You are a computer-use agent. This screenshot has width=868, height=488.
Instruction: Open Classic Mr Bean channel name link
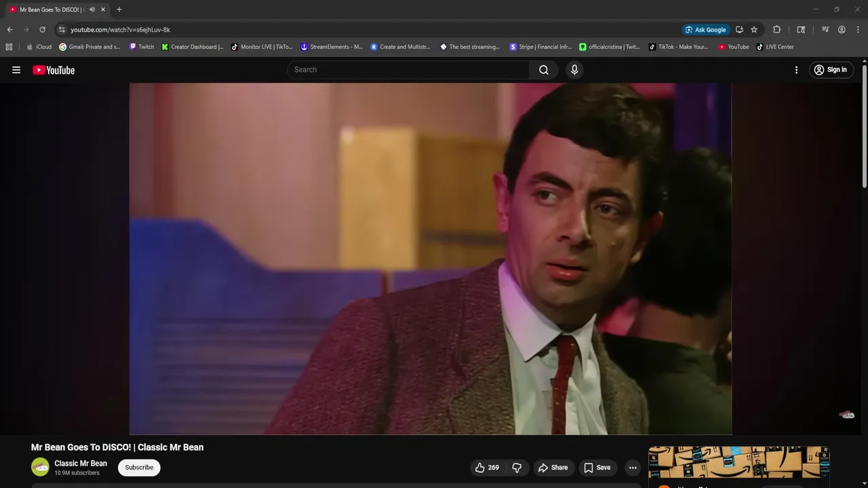tap(81, 464)
